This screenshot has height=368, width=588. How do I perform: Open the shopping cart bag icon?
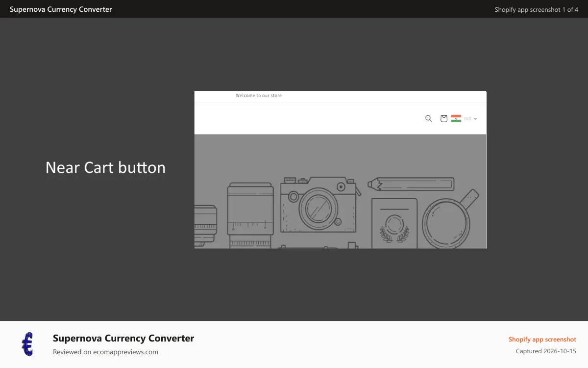443,118
